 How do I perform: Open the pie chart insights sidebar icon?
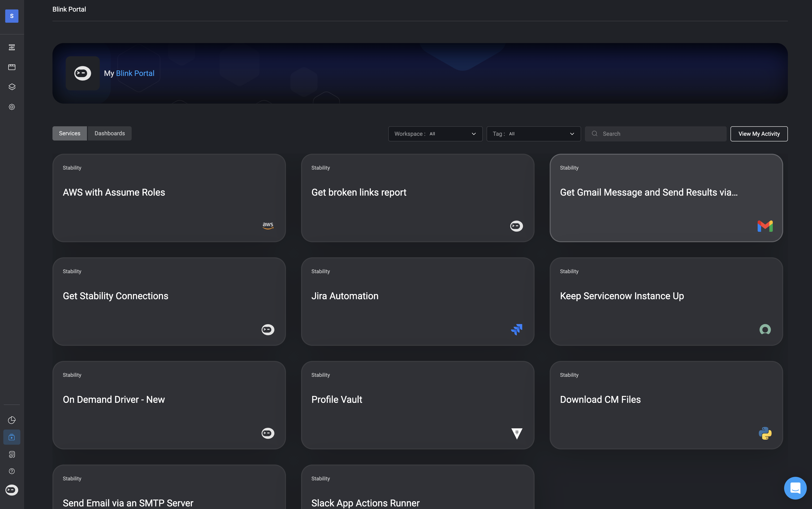click(12, 420)
